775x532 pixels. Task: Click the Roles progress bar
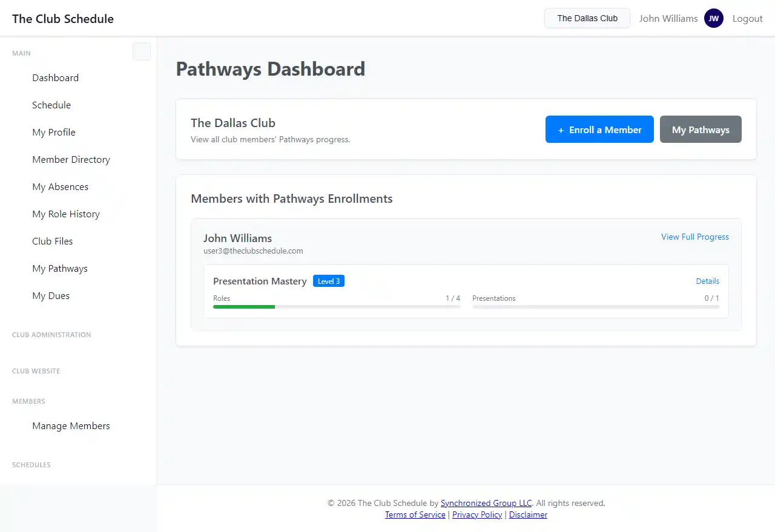coord(336,307)
